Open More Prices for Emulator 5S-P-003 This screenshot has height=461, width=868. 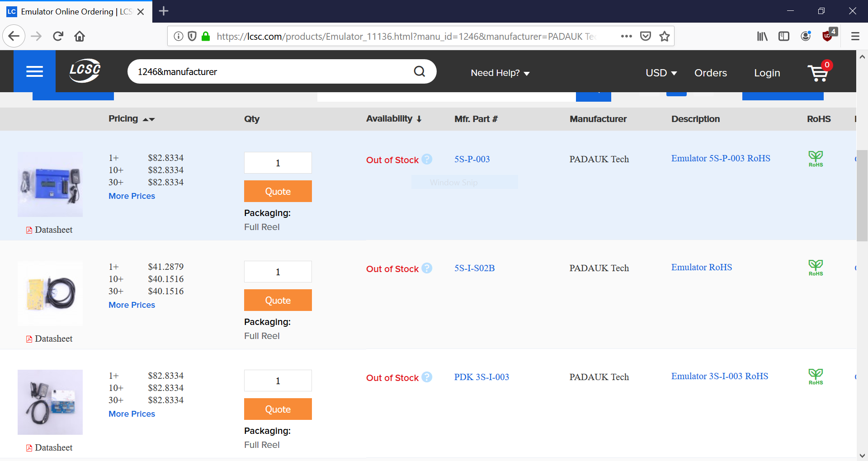(x=132, y=196)
